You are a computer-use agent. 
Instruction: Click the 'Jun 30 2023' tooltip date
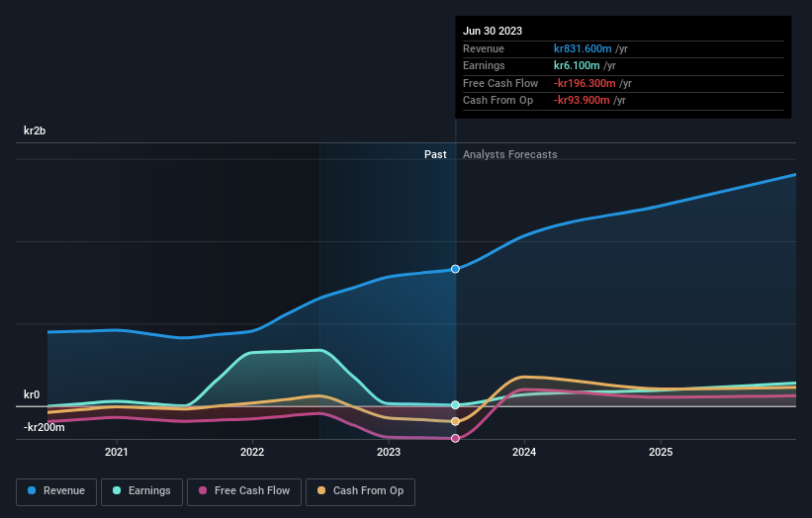point(493,31)
